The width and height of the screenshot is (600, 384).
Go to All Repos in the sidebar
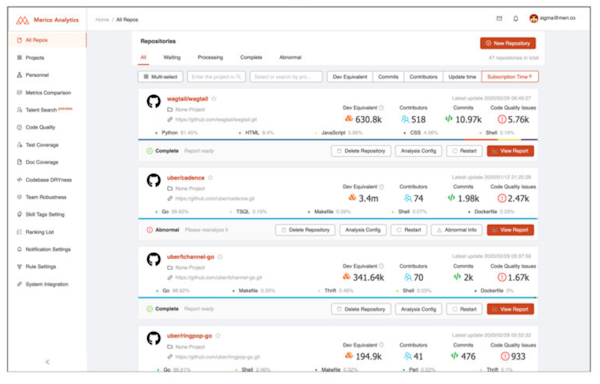47,40
